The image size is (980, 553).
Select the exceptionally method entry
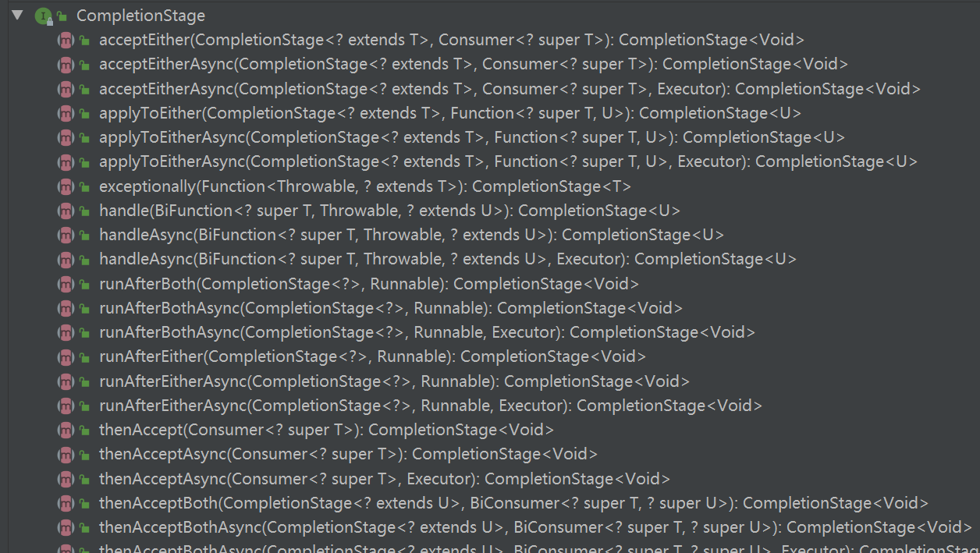[x=365, y=186]
